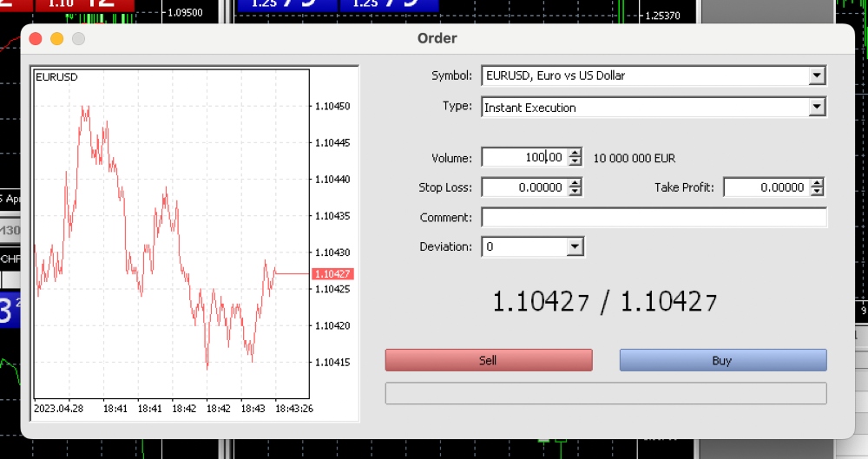Click the 10 000 000 EUR volume text
The height and width of the screenshot is (459, 868).
635,159
